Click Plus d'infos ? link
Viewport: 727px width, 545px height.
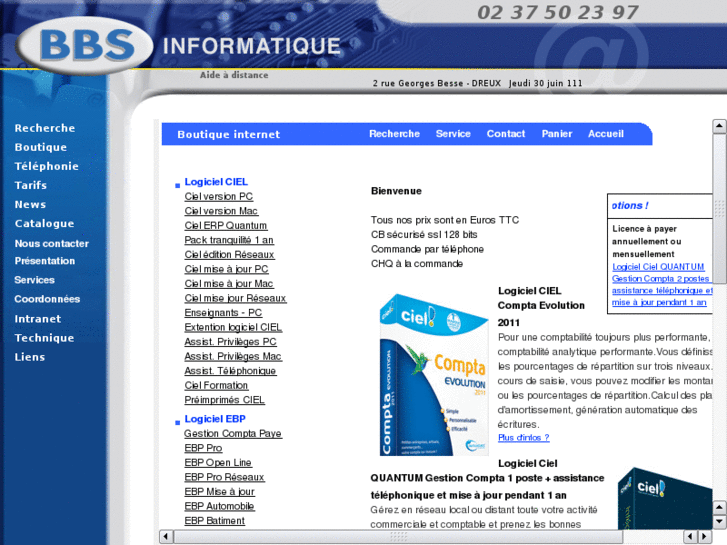coord(523,437)
